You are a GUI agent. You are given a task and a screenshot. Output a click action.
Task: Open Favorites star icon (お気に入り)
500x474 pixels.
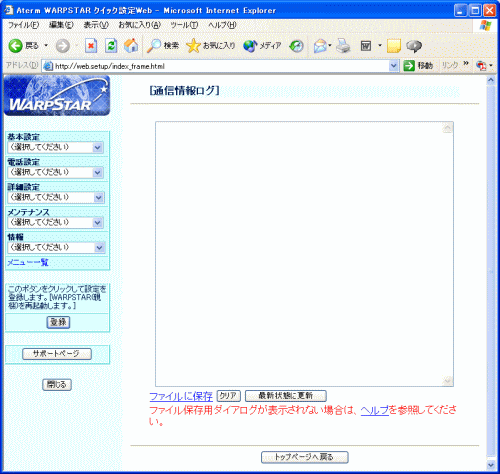[x=210, y=46]
